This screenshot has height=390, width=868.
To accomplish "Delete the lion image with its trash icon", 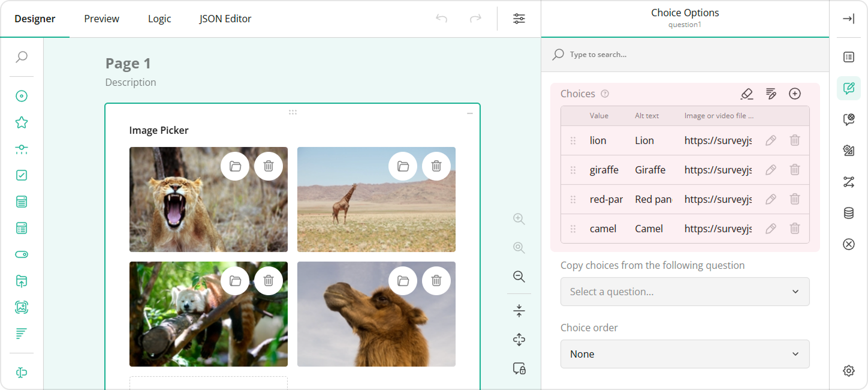I will tap(269, 166).
